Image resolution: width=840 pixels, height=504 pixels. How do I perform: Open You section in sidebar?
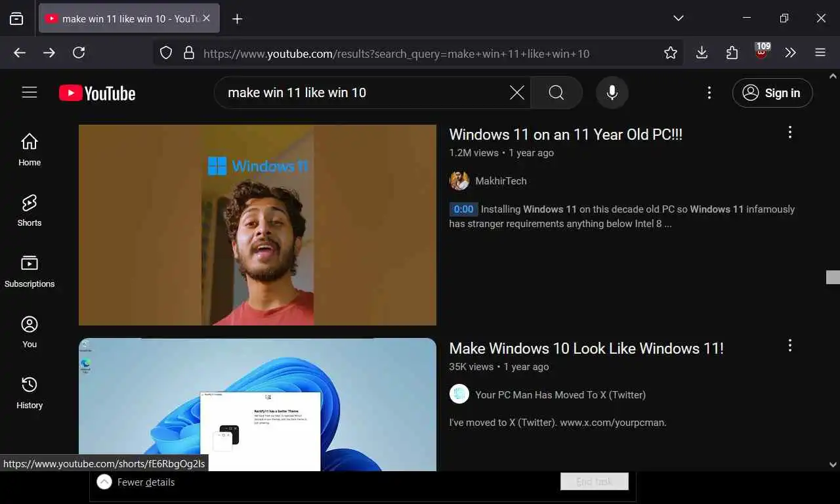pos(30,331)
